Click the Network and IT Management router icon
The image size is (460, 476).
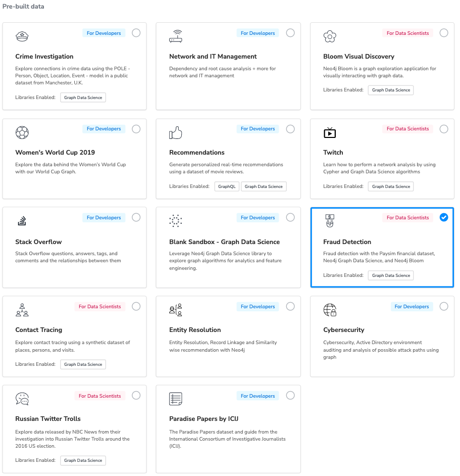pyautogui.click(x=176, y=36)
